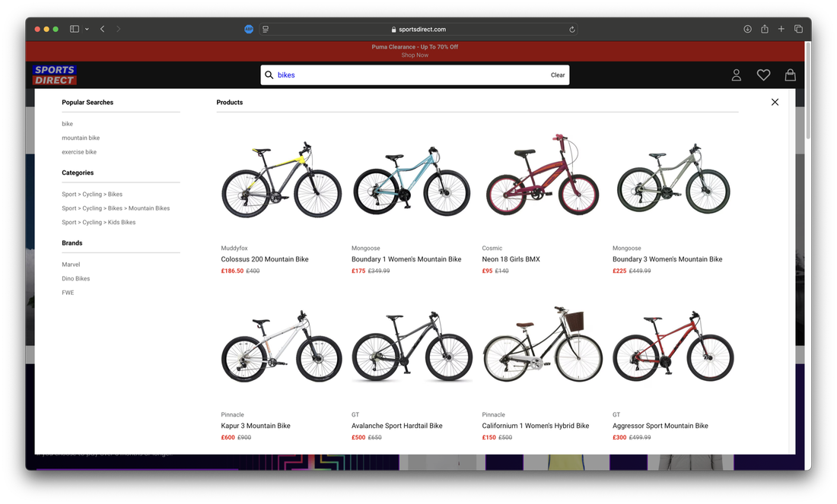Click the blue ad blocker extension icon

[249, 30]
